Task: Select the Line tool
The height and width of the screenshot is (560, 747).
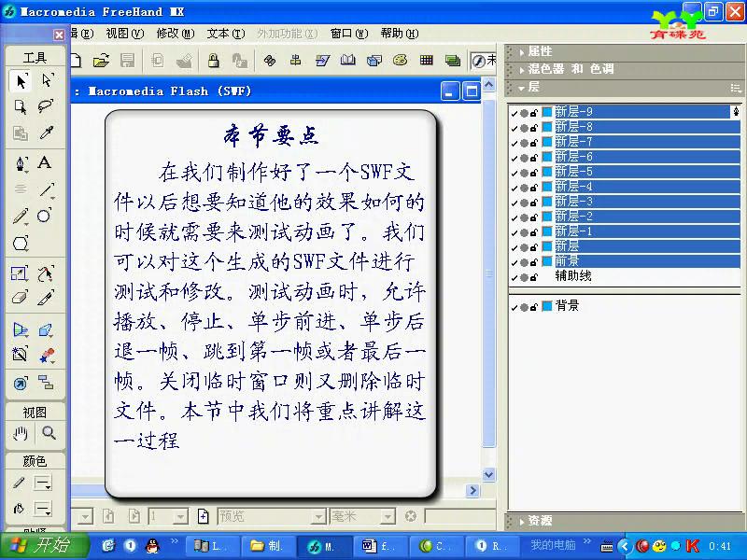Action: point(46,189)
